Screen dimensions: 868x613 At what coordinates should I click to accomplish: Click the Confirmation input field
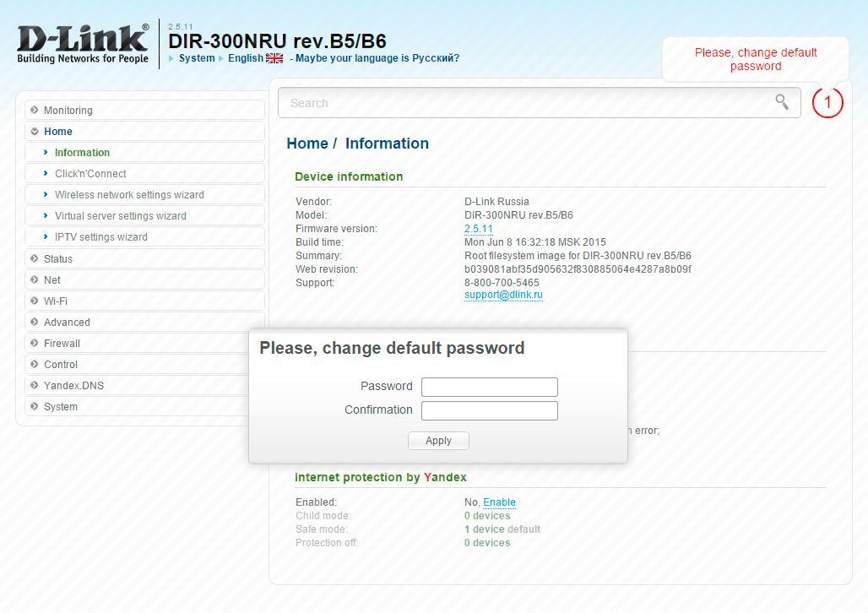pyautogui.click(x=490, y=410)
